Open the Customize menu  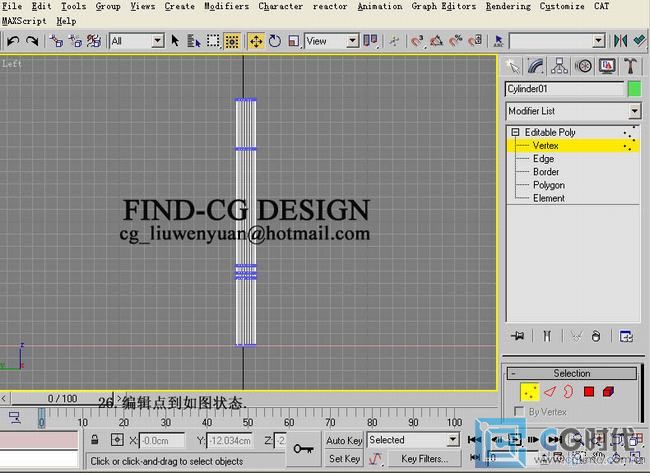tap(562, 6)
